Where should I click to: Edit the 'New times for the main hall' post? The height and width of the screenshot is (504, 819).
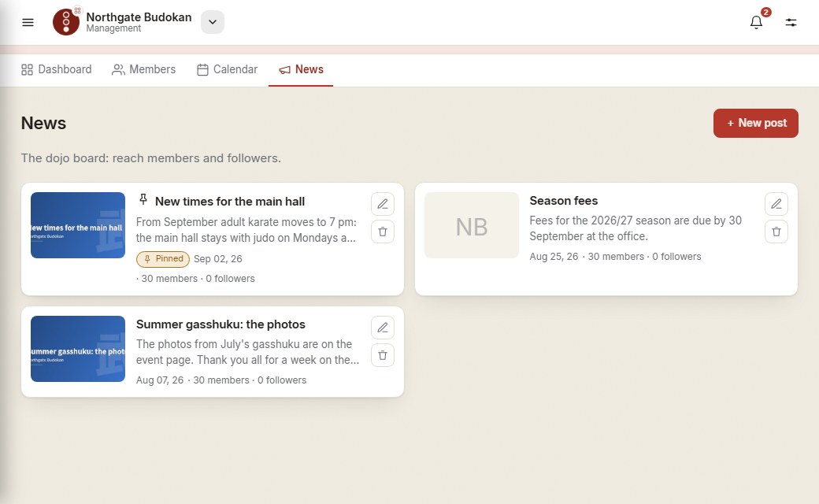383,204
